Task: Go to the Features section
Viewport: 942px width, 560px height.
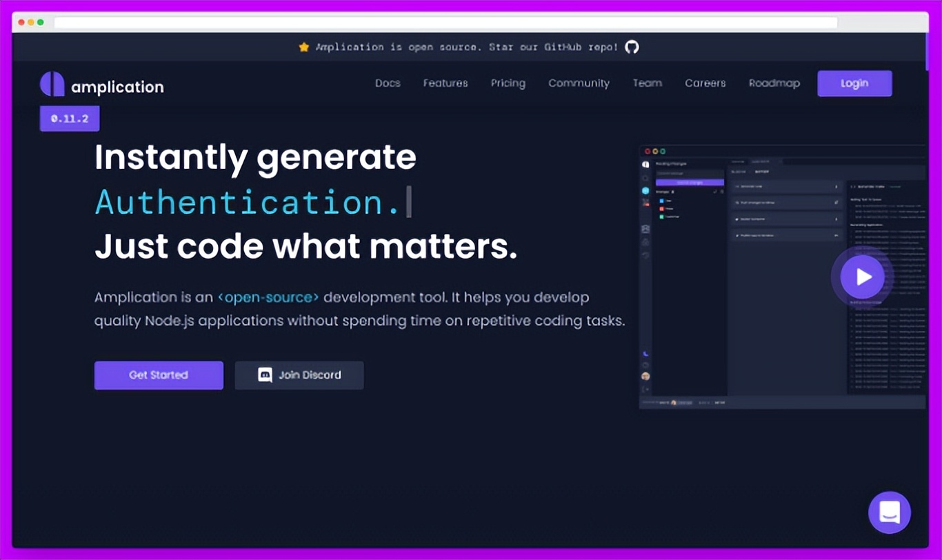Action: (445, 83)
